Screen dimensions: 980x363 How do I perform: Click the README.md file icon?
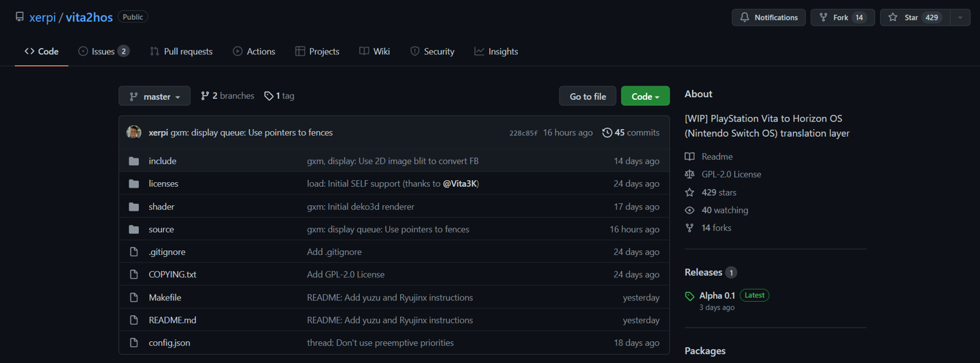[x=134, y=320]
